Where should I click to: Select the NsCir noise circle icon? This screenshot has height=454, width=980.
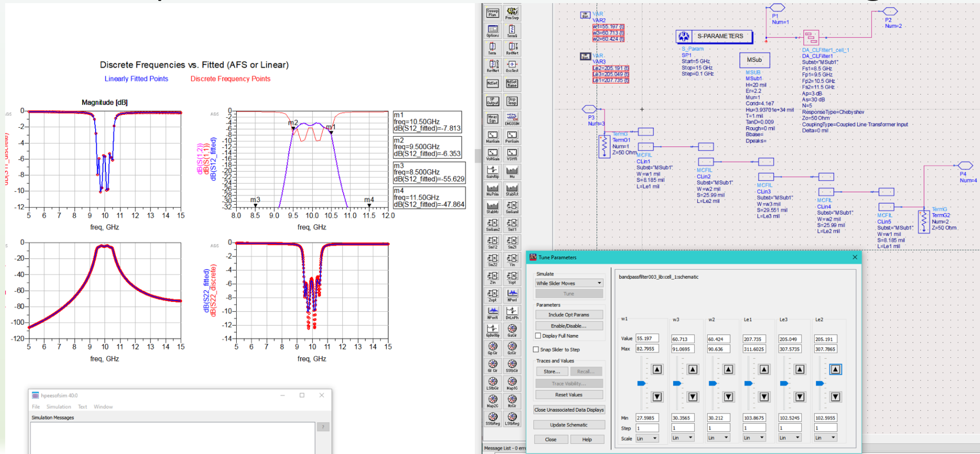[x=512, y=400]
